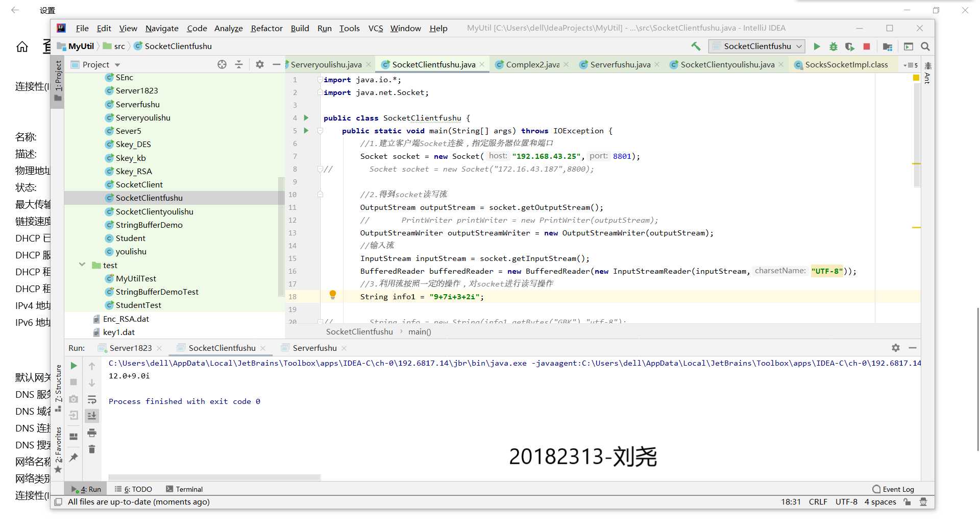
Task: Open the TODO tool window
Action: coord(133,489)
